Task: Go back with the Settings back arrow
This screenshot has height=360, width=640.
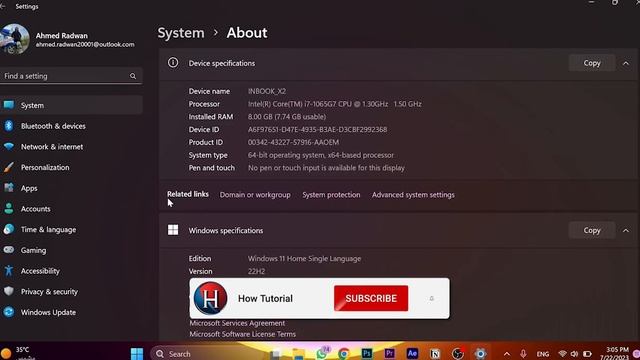Action: point(3,7)
